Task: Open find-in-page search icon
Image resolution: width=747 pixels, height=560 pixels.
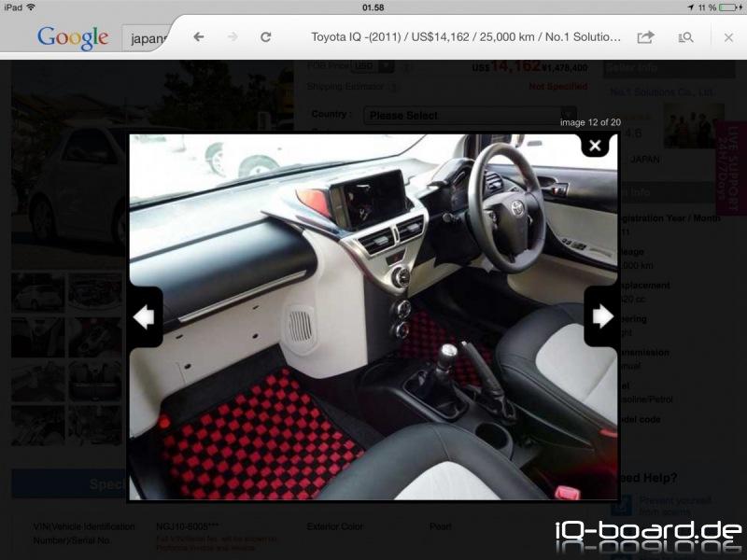Action: tap(685, 37)
